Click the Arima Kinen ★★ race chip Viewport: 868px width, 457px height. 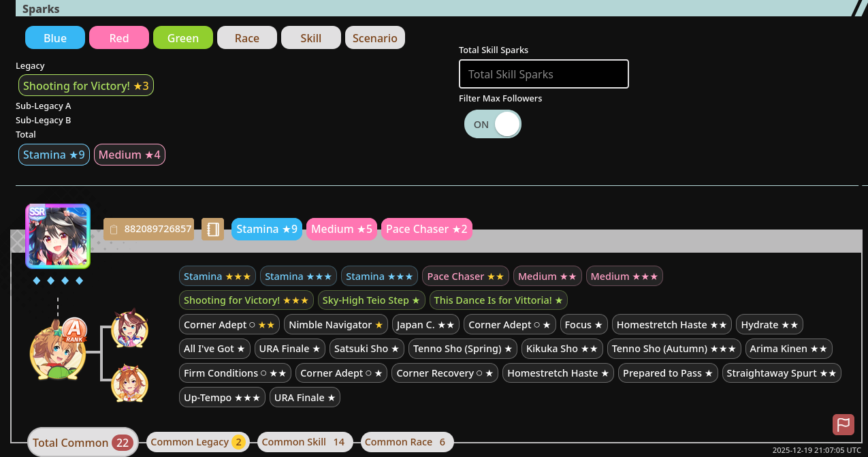[x=789, y=349]
